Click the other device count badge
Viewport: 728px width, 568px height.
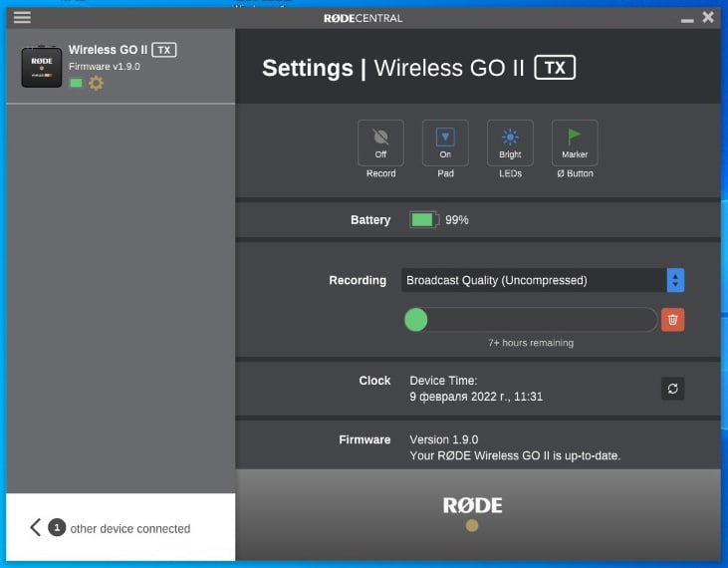click(57, 527)
